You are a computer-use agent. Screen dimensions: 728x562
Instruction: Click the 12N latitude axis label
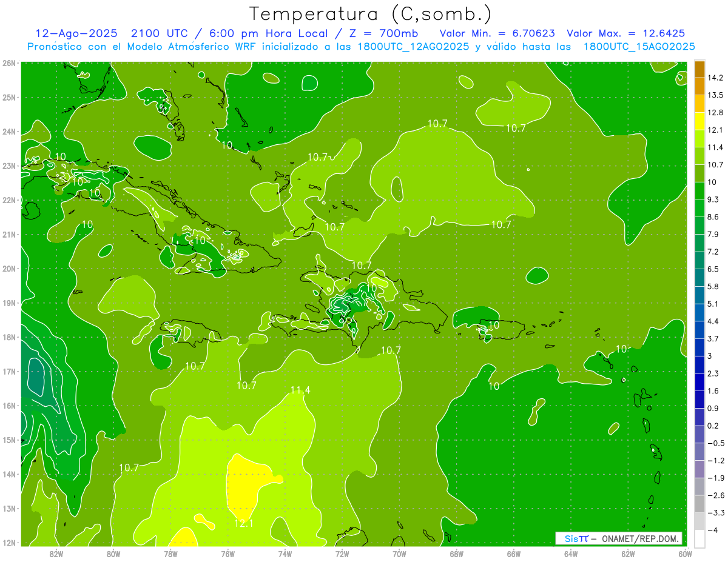(x=9, y=543)
